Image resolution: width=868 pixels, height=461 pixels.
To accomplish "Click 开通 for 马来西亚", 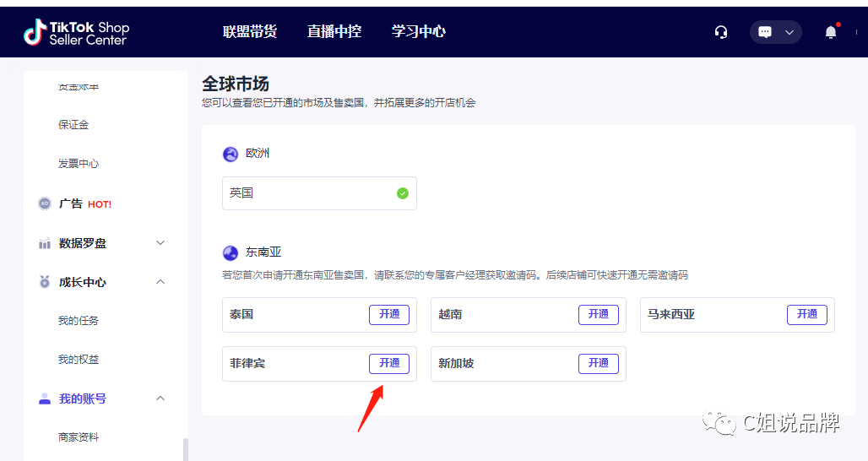I will (x=807, y=314).
